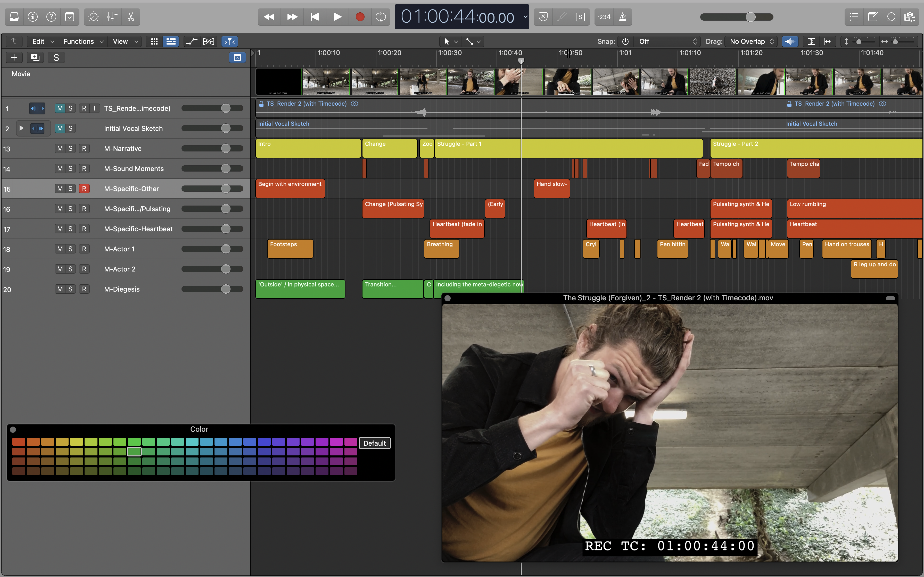Pick the top-left red color swatch

18,442
